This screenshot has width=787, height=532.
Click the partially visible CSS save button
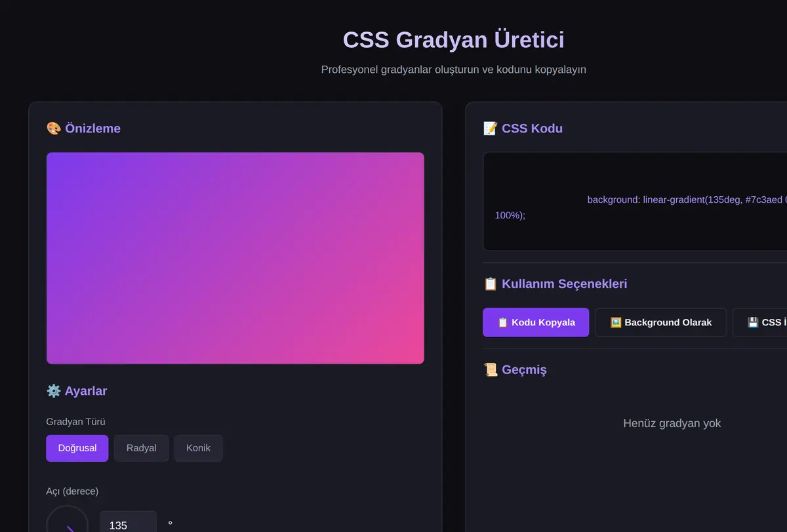(x=761, y=322)
